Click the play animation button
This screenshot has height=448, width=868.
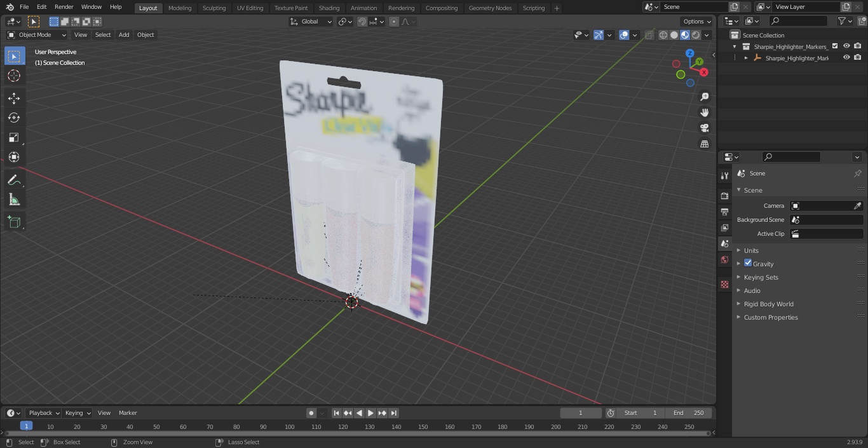(370, 413)
